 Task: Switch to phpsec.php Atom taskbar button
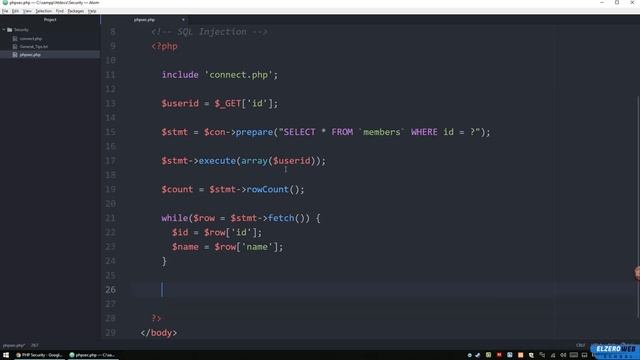92,355
